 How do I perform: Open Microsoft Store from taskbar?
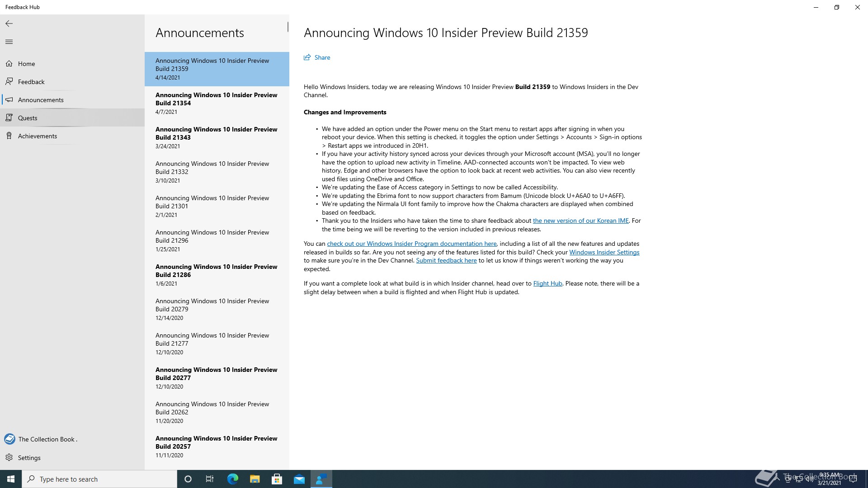pos(277,479)
